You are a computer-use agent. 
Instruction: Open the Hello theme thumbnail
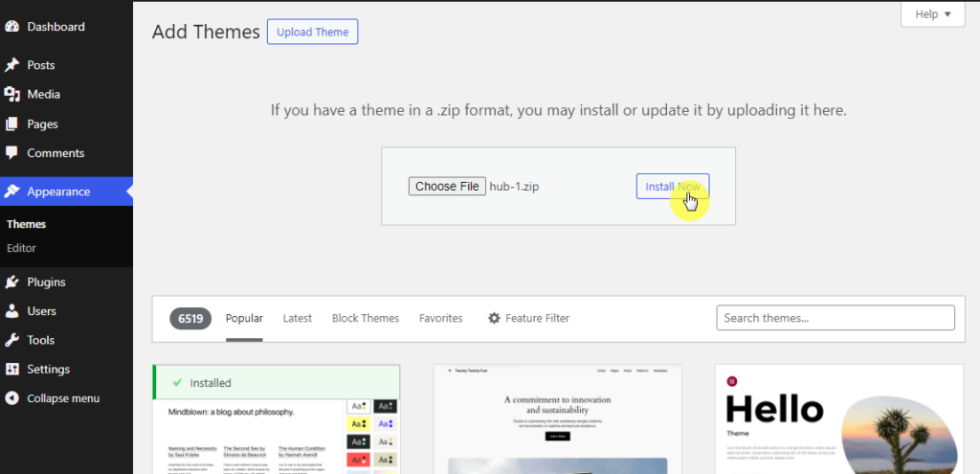coord(839,419)
